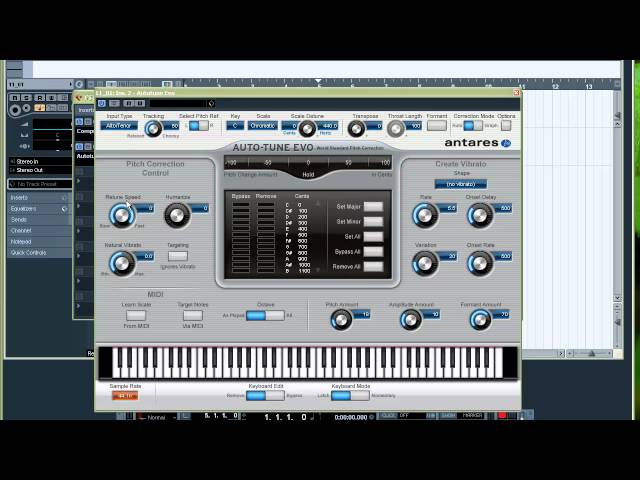Click the record enable circle in the inspector
This screenshot has width=640, height=480.
pos(16,109)
